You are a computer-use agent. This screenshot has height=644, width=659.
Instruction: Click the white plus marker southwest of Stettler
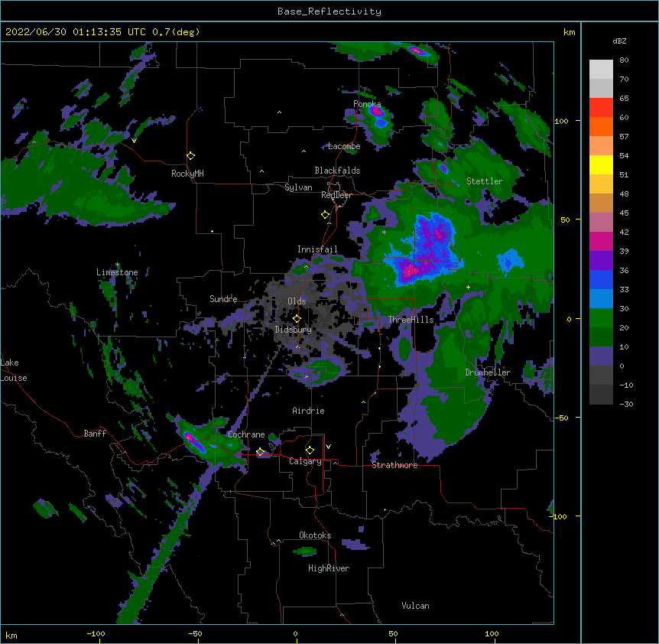(468, 287)
